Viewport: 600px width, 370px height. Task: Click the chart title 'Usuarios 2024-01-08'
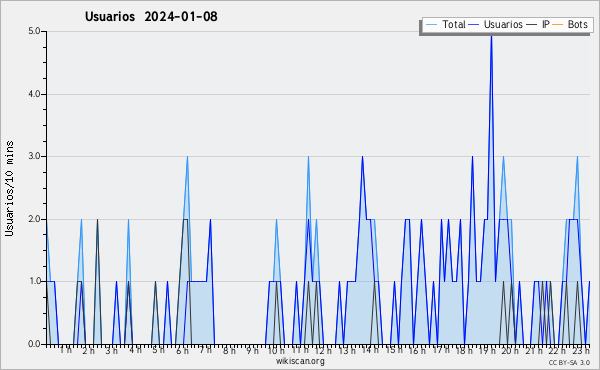coord(151,16)
